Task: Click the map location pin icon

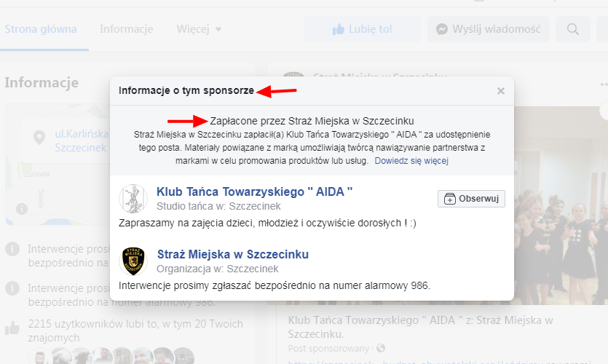Action: click(x=37, y=137)
